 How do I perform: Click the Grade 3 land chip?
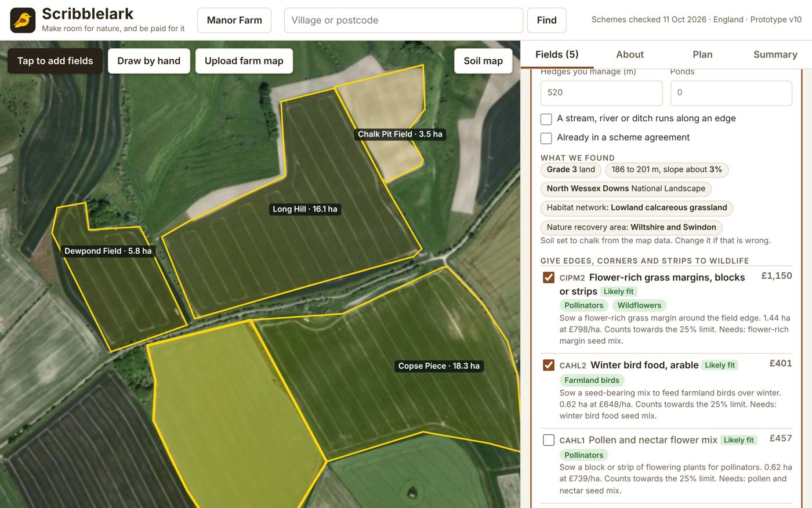click(x=571, y=170)
